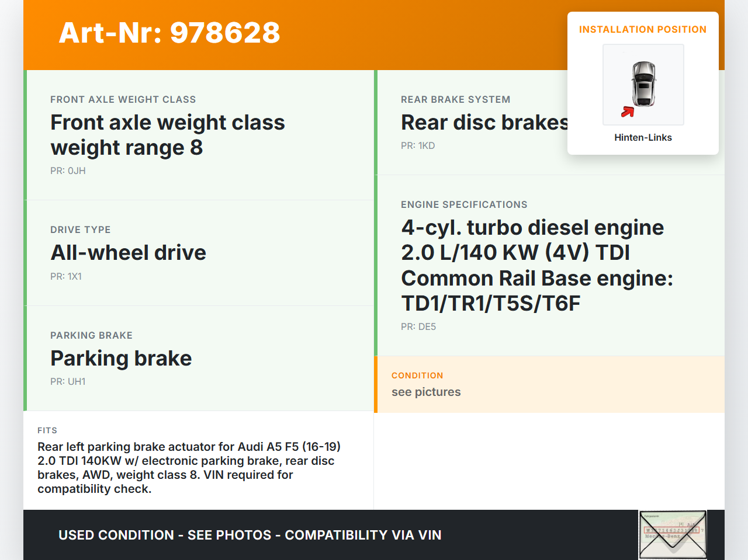Click the top-view car image
Viewport: 748px width, 560px height.
pos(643,84)
